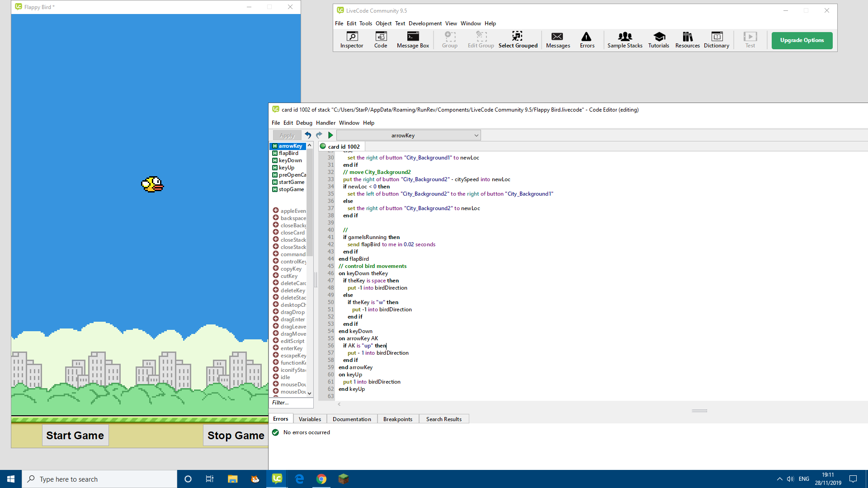Click the undo arrow in Code Editor
868x488 pixels.
(x=308, y=135)
